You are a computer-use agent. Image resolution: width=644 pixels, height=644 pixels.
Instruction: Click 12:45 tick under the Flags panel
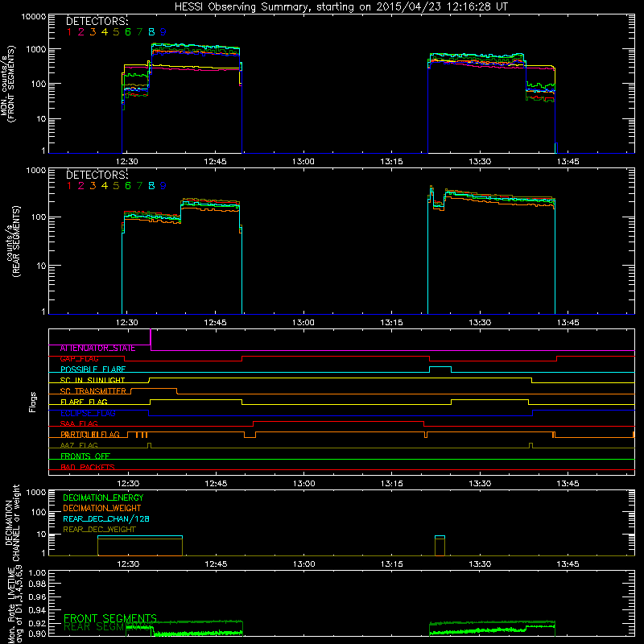click(216, 484)
